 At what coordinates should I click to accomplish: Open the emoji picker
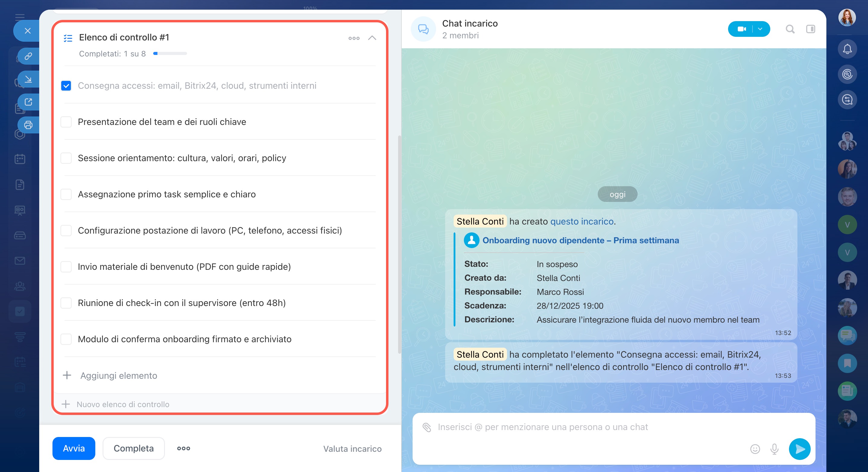pyautogui.click(x=755, y=449)
